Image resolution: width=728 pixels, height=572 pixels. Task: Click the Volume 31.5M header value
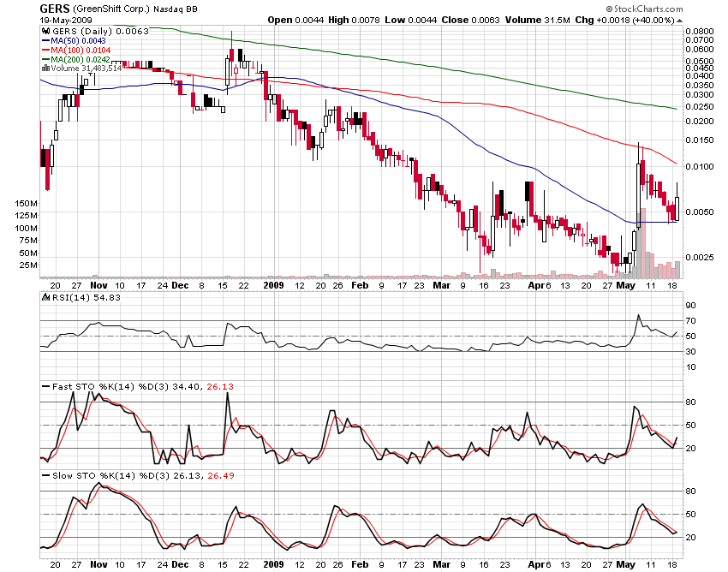click(537, 20)
